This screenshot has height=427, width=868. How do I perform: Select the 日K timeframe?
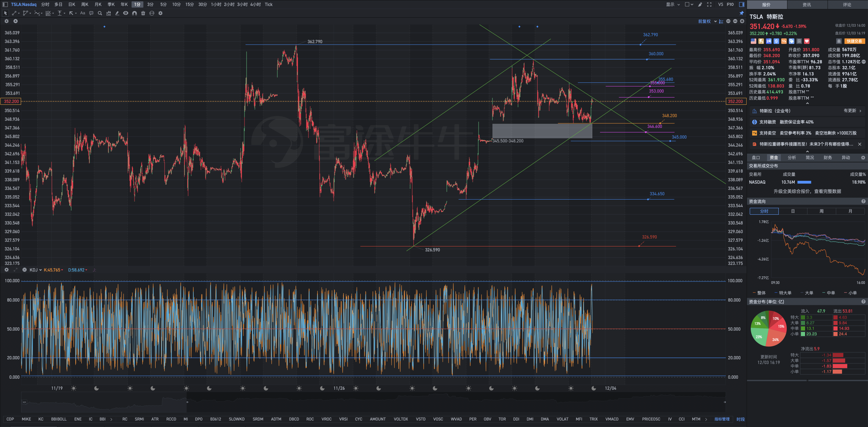(x=72, y=4)
